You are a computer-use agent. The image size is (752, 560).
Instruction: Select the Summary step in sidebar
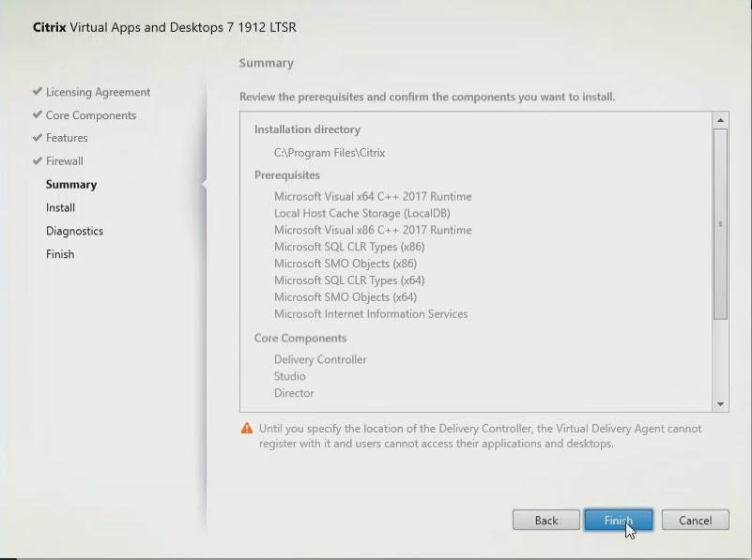(x=71, y=185)
